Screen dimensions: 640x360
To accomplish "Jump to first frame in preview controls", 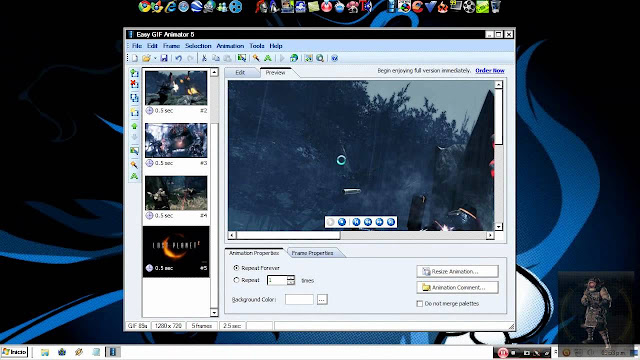I will [356, 222].
